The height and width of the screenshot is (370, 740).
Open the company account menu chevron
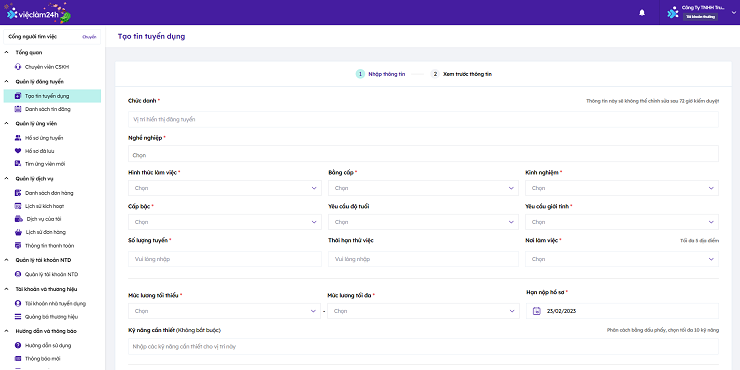pyautogui.click(x=733, y=13)
